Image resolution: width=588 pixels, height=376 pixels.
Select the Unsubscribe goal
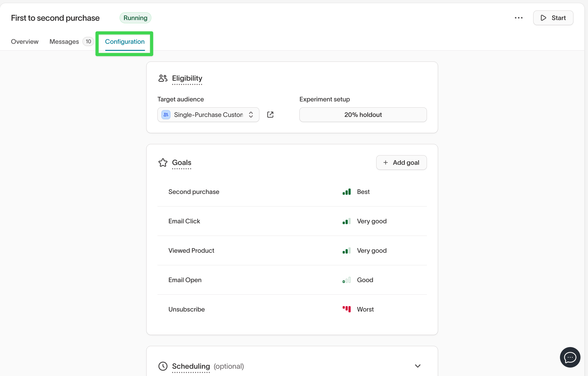pos(292,309)
